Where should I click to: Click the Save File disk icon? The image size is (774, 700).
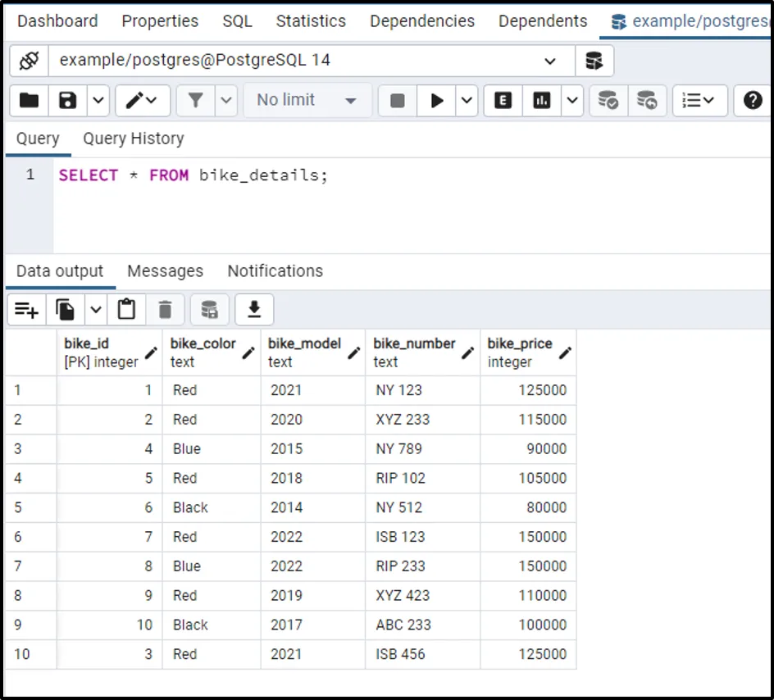[68, 100]
